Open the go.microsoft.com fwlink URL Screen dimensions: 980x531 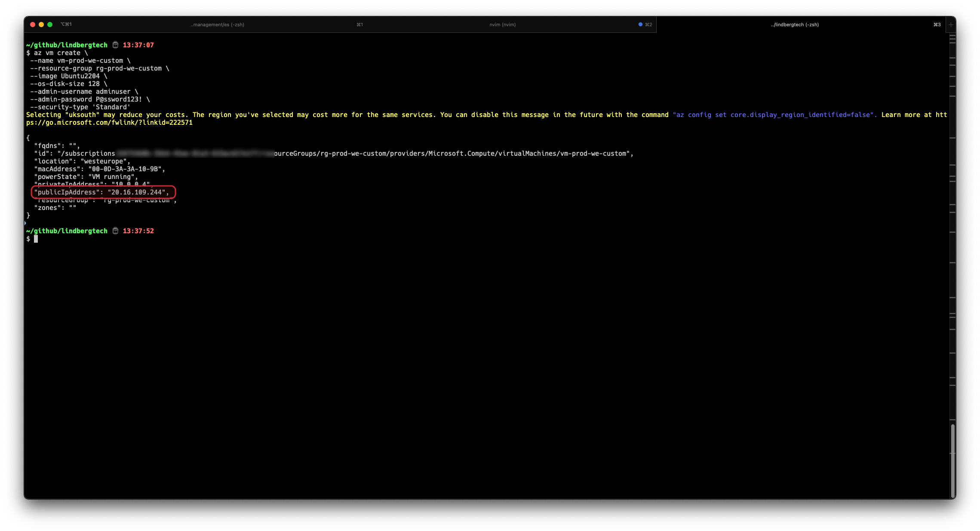pyautogui.click(x=109, y=123)
